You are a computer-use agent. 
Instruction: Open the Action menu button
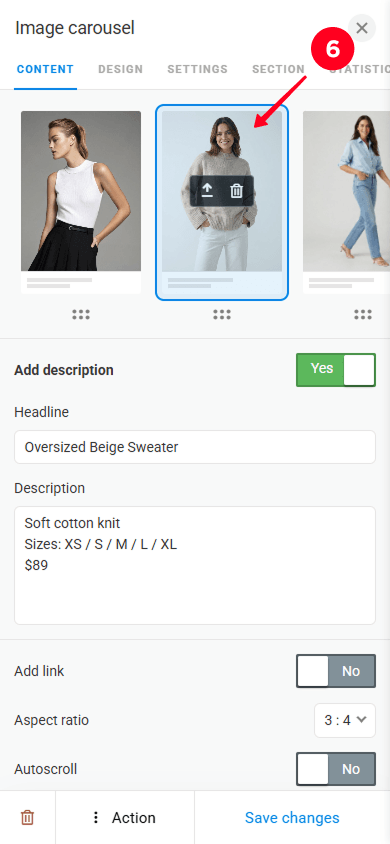[x=125, y=818]
